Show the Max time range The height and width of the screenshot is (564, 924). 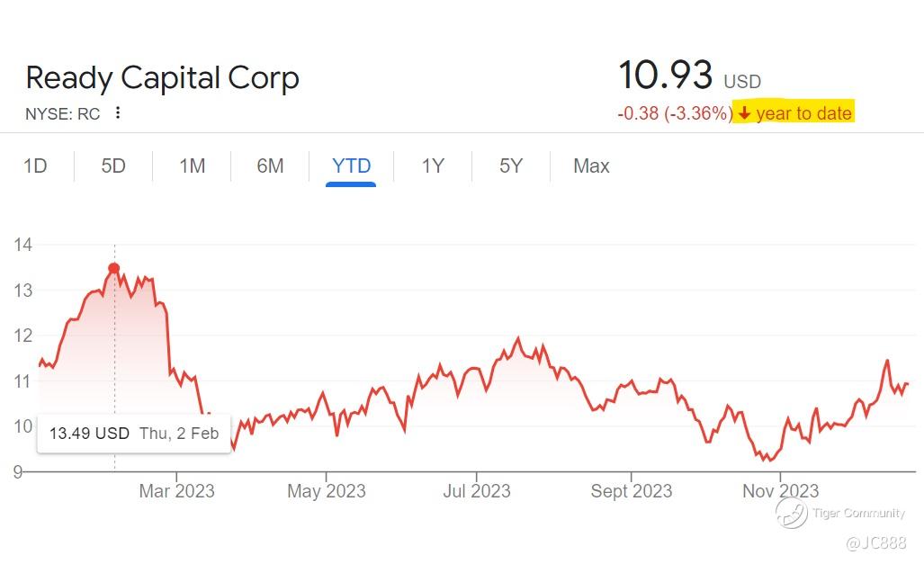tap(591, 166)
